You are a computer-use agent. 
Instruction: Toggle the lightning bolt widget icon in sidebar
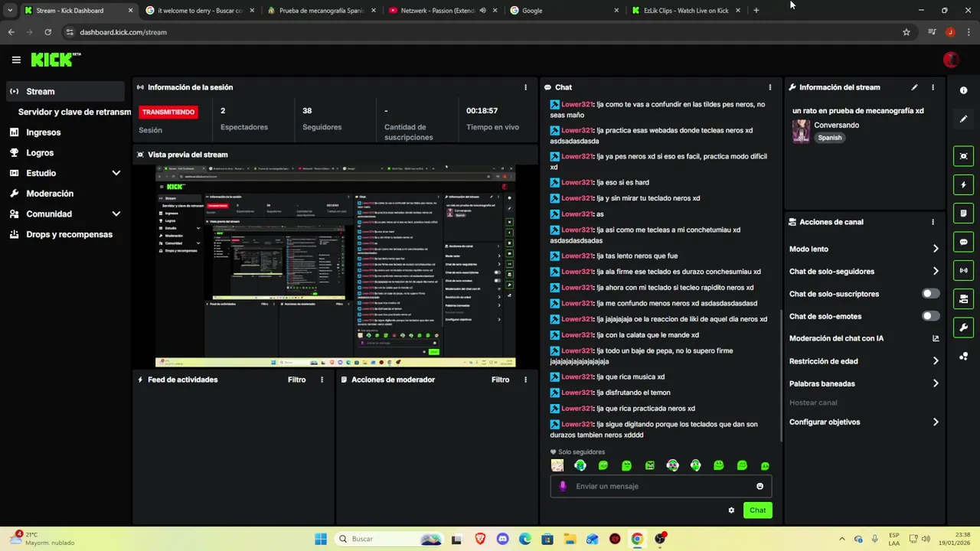963,184
